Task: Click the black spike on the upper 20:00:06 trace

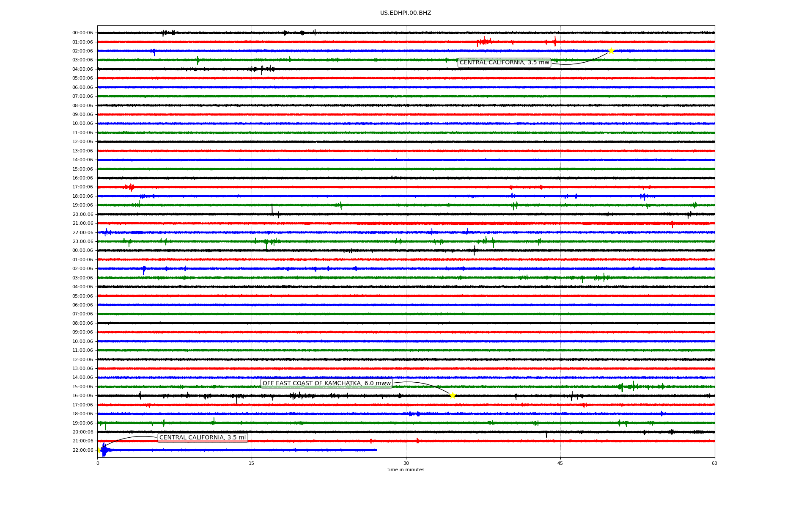Action: point(272,209)
